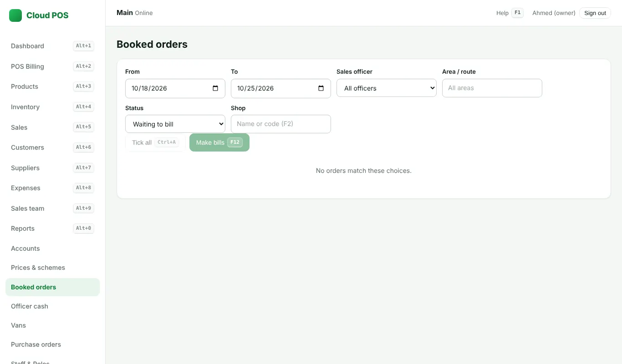
Task: Select Booked orders in the sidebar
Action: click(x=52, y=287)
